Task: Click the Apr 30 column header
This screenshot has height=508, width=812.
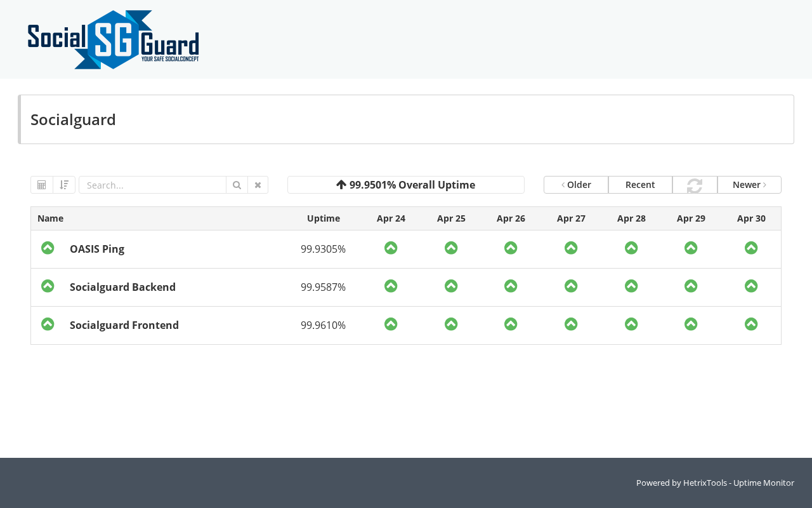Action: click(x=751, y=218)
